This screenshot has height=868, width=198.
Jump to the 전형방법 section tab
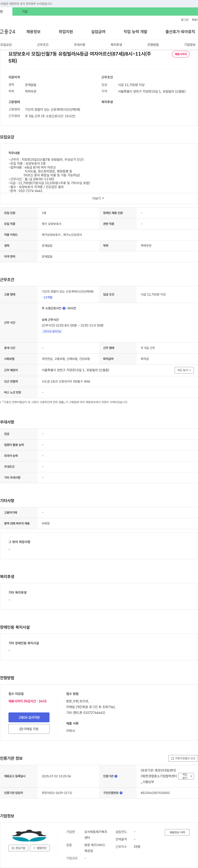click(153, 45)
